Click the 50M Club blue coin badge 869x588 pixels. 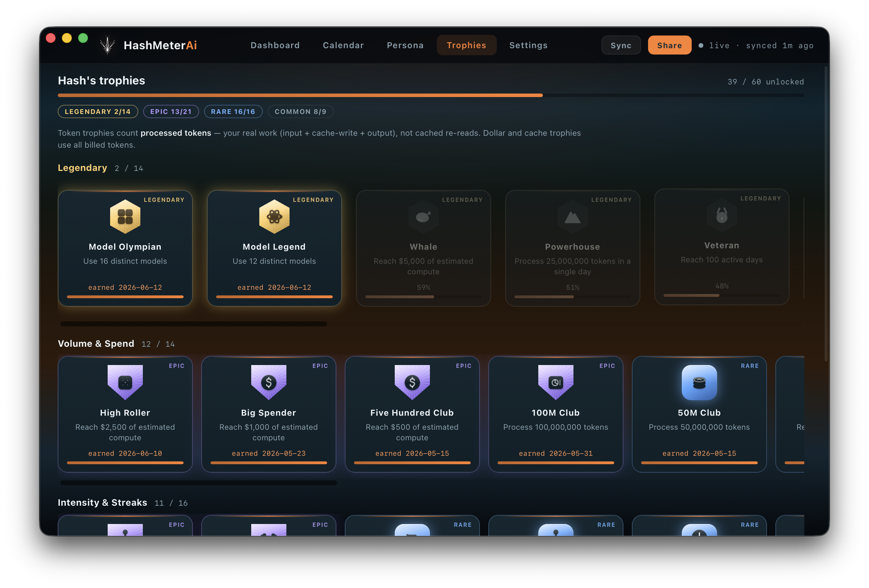[x=699, y=382]
